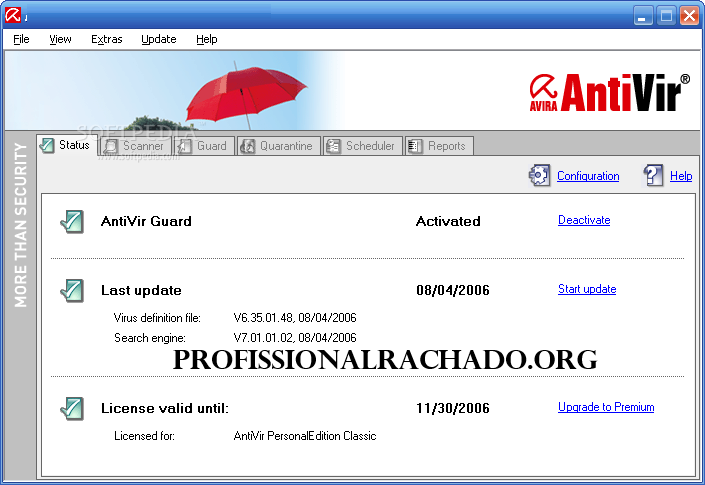Viewport: 705px width, 485px height.
Task: Minimize the AntiVir window
Action: click(x=643, y=16)
